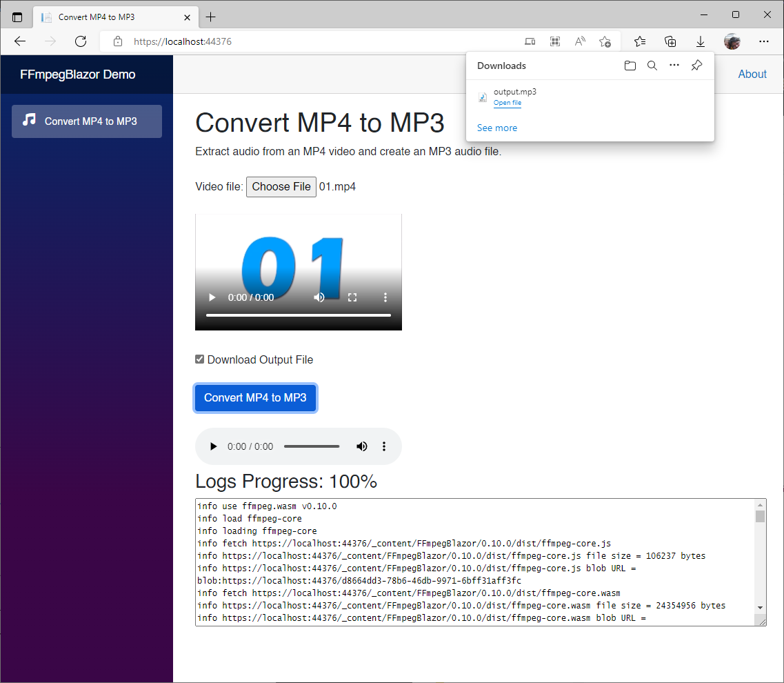
Task: Toggle Download Output File checkbox
Action: (x=199, y=359)
